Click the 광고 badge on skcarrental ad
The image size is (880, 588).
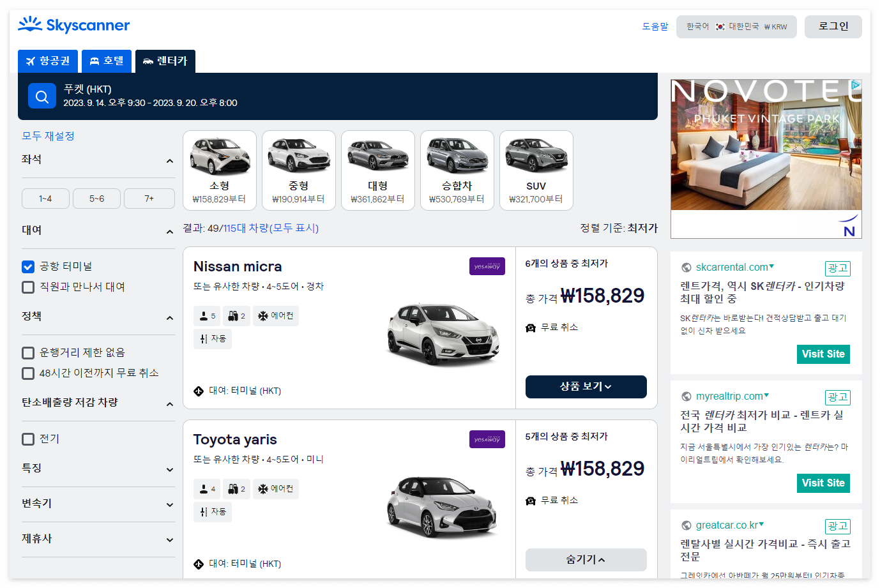click(838, 268)
